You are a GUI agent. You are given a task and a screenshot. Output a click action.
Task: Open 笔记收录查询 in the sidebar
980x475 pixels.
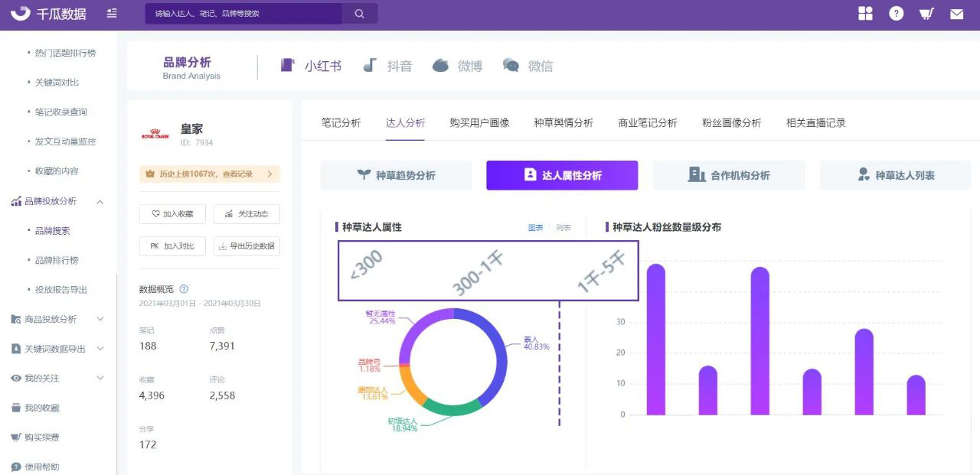(61, 112)
